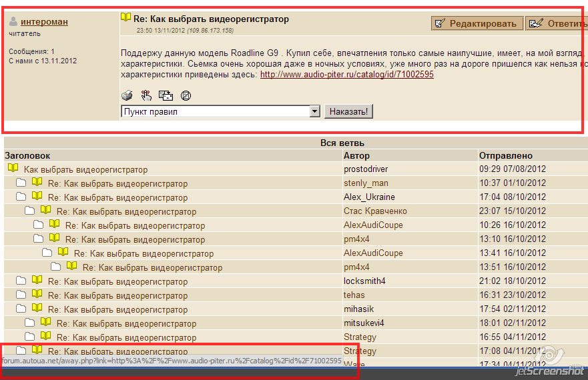Open the reply posted by mitsukevi4

(x=126, y=323)
